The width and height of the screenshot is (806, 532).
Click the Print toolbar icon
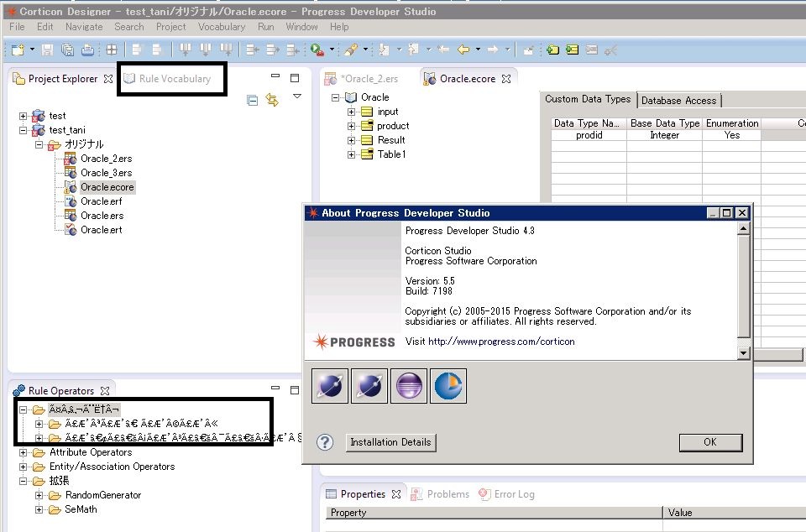coord(87,50)
